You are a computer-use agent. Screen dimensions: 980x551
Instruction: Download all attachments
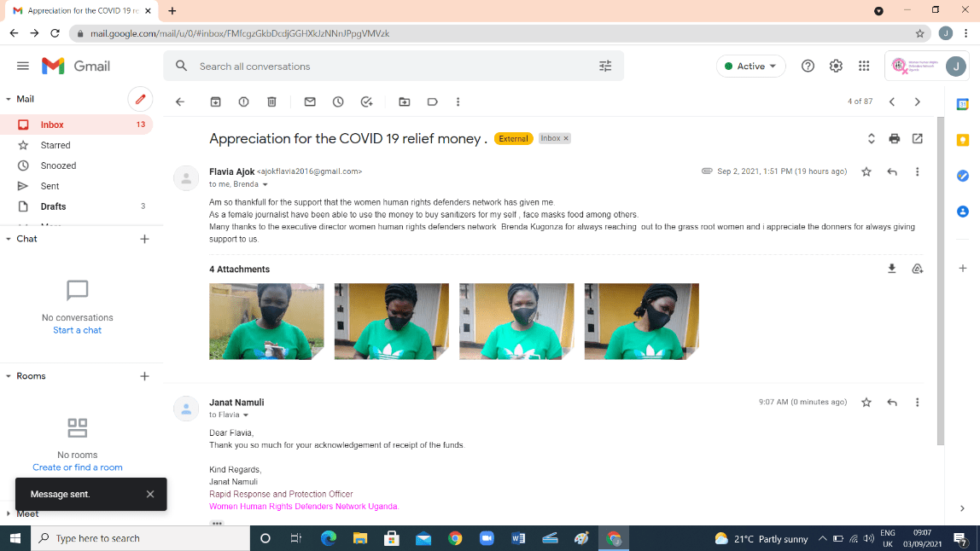coord(892,269)
